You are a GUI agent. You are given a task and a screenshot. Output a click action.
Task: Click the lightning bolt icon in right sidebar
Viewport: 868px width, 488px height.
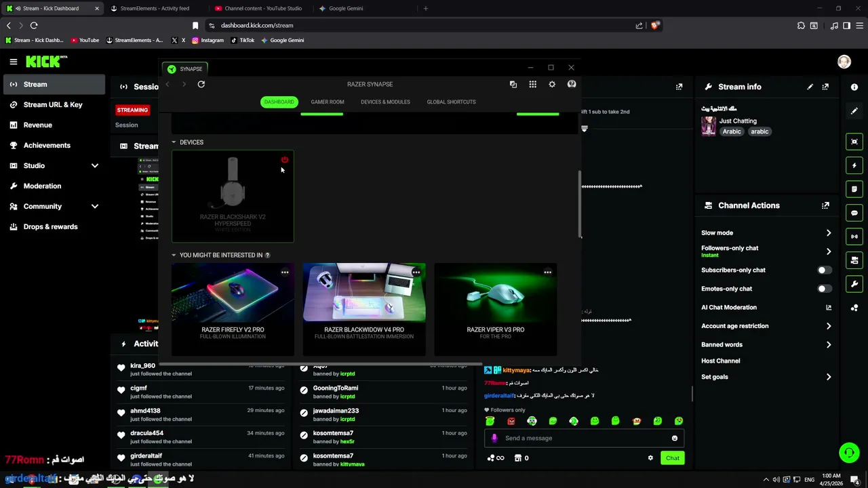[x=854, y=165]
